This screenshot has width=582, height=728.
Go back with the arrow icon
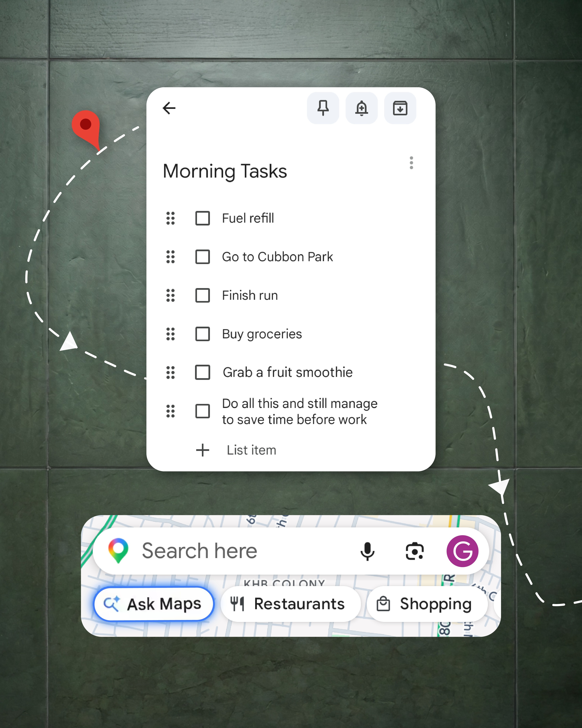[169, 108]
